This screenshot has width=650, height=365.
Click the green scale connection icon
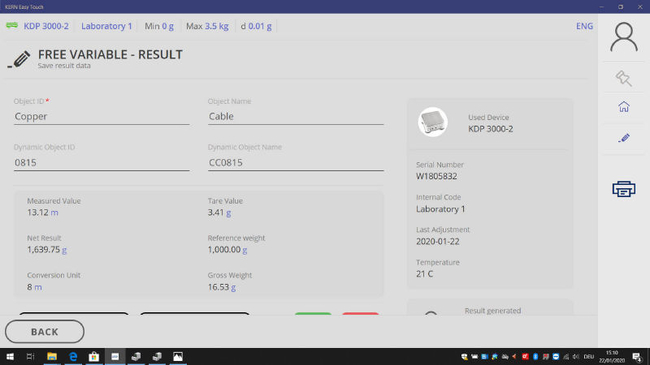point(12,26)
